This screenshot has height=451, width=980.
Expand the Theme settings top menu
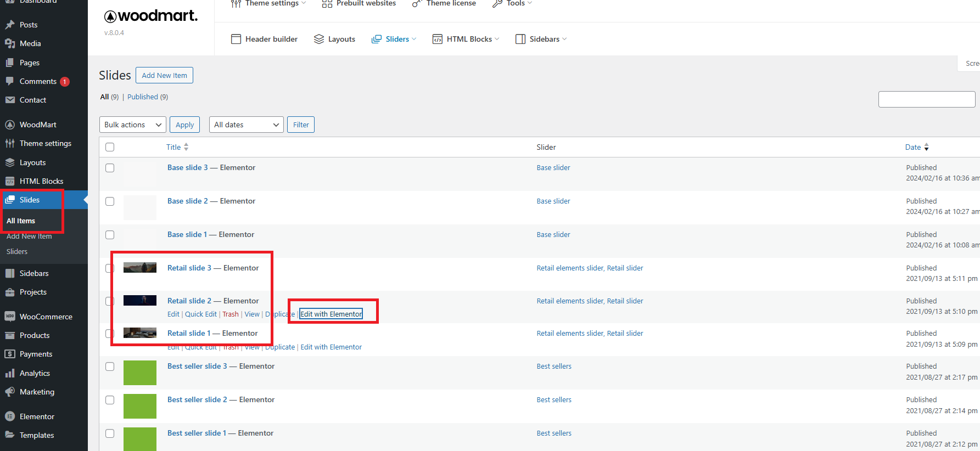(x=268, y=3)
